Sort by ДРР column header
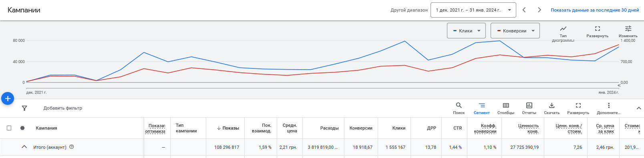Screen dimensions: 644x158 [x=431, y=128]
